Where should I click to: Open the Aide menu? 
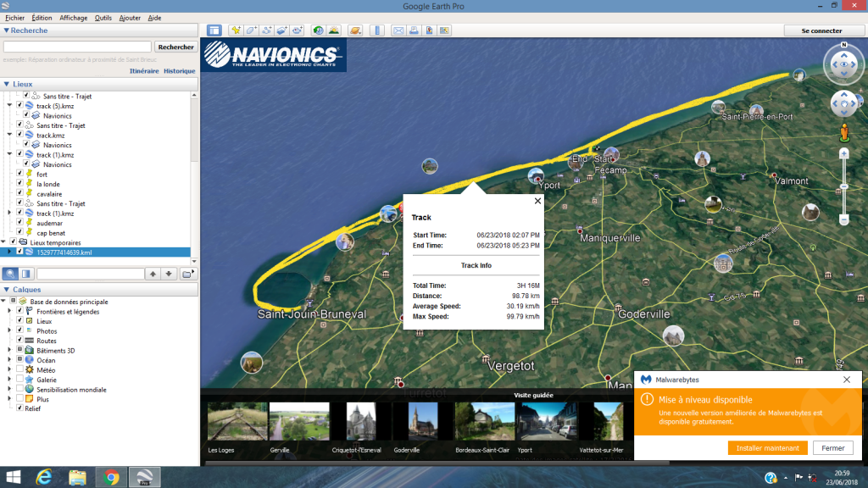154,18
